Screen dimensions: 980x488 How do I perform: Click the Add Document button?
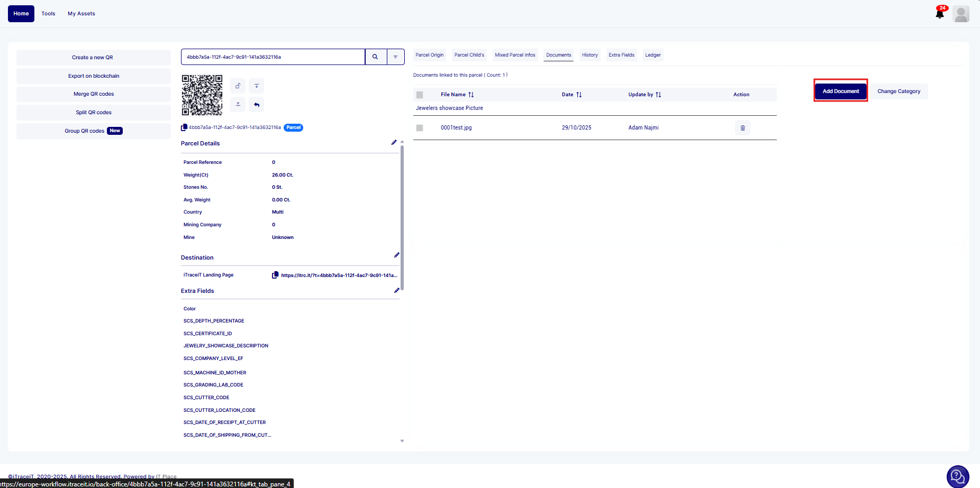pos(840,91)
